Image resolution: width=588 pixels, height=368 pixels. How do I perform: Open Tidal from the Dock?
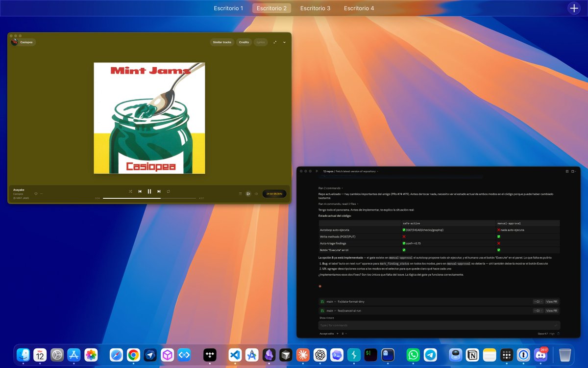pos(210,355)
